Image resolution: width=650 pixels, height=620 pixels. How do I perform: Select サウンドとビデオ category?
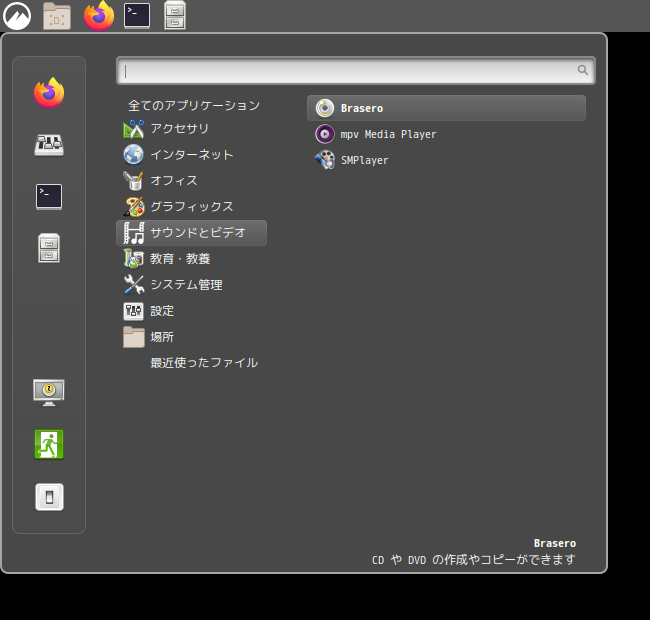(192, 233)
